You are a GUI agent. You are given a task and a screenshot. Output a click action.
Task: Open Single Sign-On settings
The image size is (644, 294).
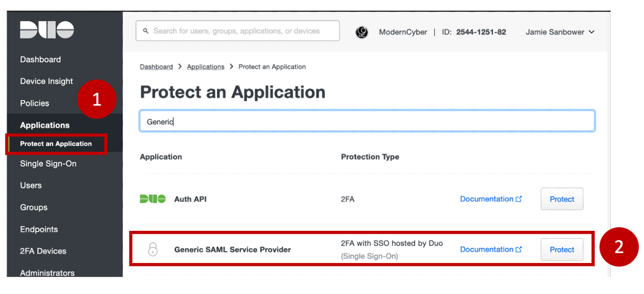[x=48, y=164]
